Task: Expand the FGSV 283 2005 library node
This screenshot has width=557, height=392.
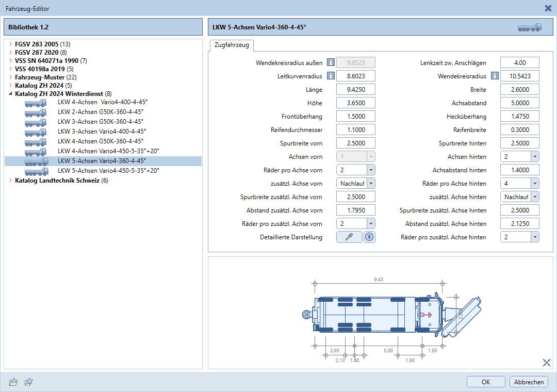Action: click(x=11, y=44)
